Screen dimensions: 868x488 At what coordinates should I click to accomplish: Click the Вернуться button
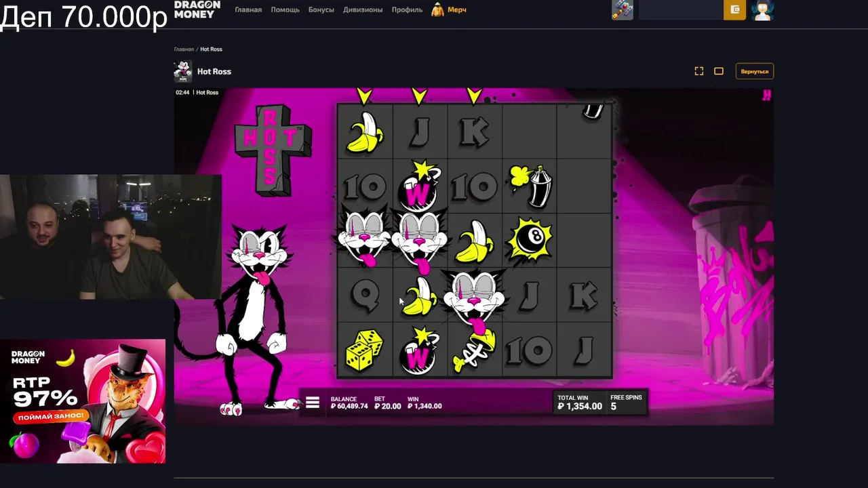pyautogui.click(x=755, y=71)
